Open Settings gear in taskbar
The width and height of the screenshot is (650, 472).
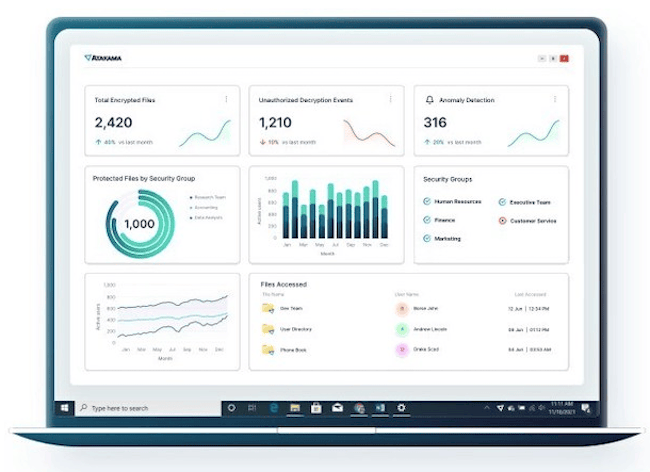coord(402,408)
